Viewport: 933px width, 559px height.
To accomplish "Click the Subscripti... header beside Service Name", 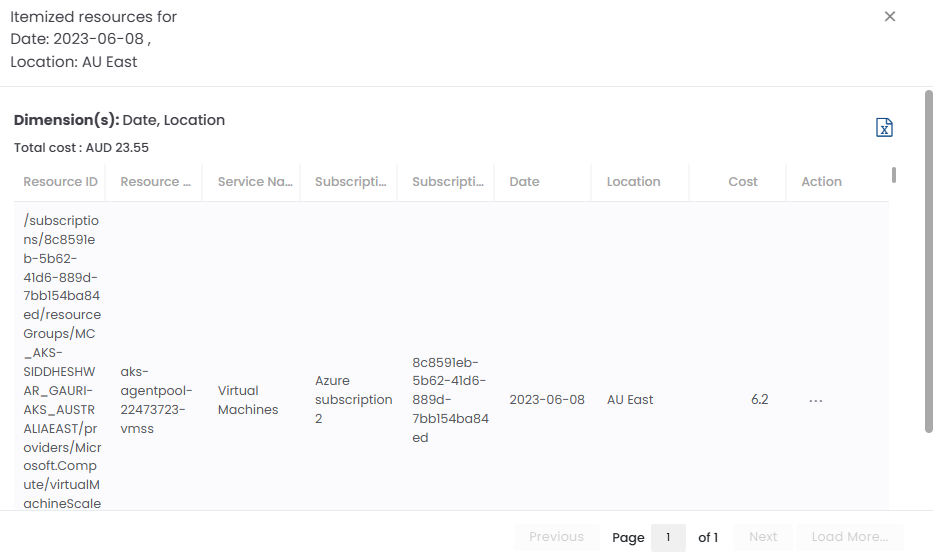I will 351,182.
